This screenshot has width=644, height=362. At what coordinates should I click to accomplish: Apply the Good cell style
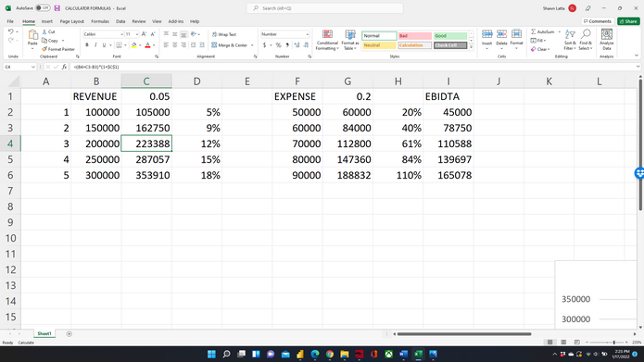tap(450, 36)
